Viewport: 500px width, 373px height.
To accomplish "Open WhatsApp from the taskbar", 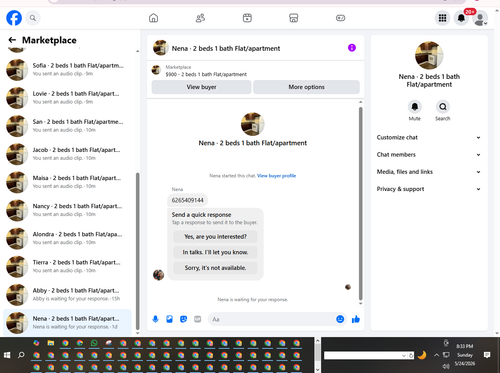I will click(x=94, y=343).
